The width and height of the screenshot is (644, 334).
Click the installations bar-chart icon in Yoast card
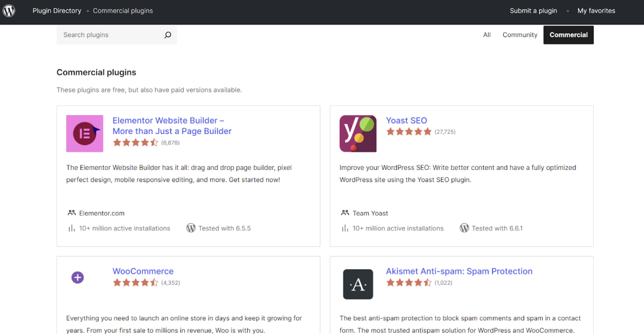pyautogui.click(x=345, y=228)
